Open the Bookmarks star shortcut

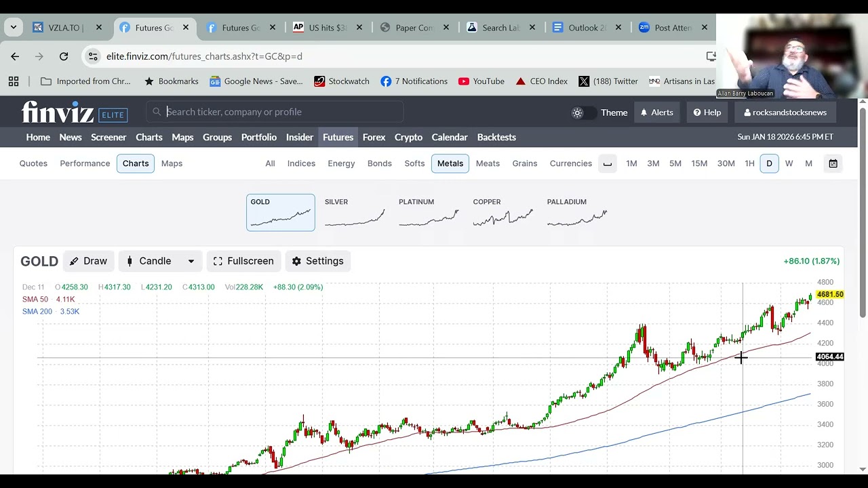[x=171, y=81]
